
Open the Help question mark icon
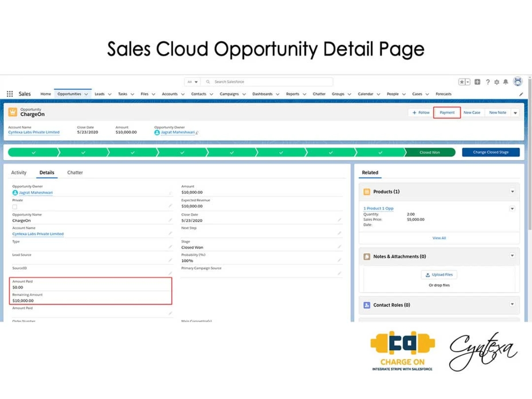coord(488,82)
